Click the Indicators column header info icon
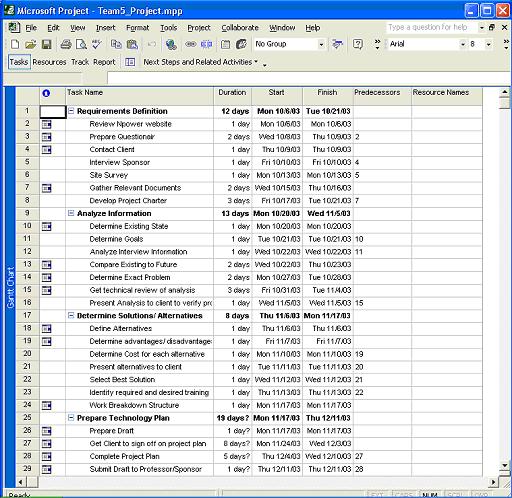Viewport: 512px width, 498px height. 46,93
